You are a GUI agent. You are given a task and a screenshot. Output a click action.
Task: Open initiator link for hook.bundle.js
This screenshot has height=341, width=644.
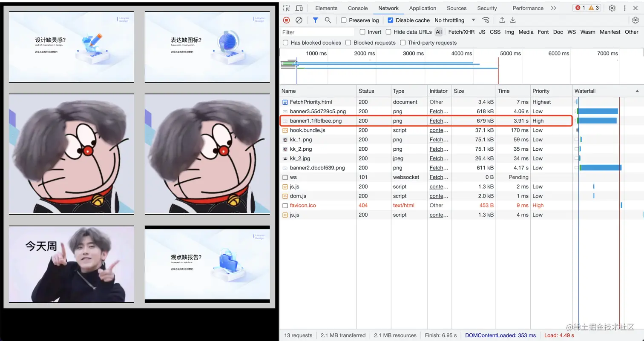point(439,130)
